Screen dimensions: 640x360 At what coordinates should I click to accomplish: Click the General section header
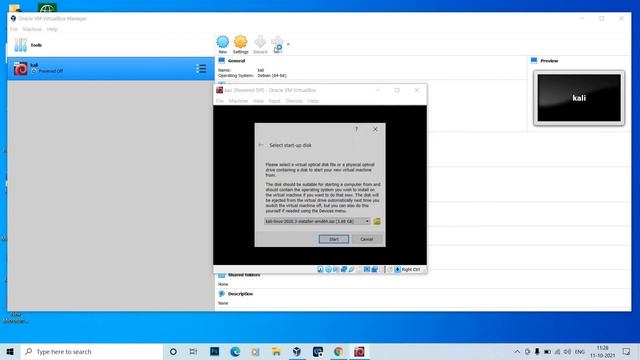click(x=236, y=61)
